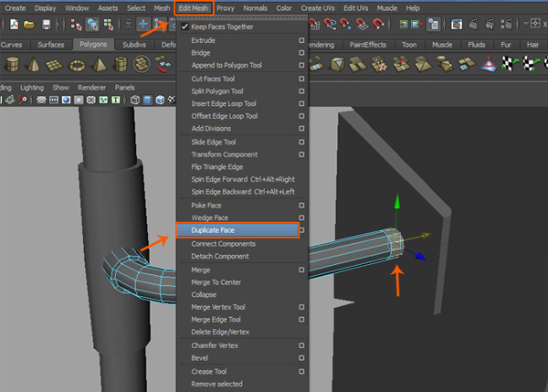The height and width of the screenshot is (392, 548).
Task: Click the red magnet snap icon
Action: point(378,24)
